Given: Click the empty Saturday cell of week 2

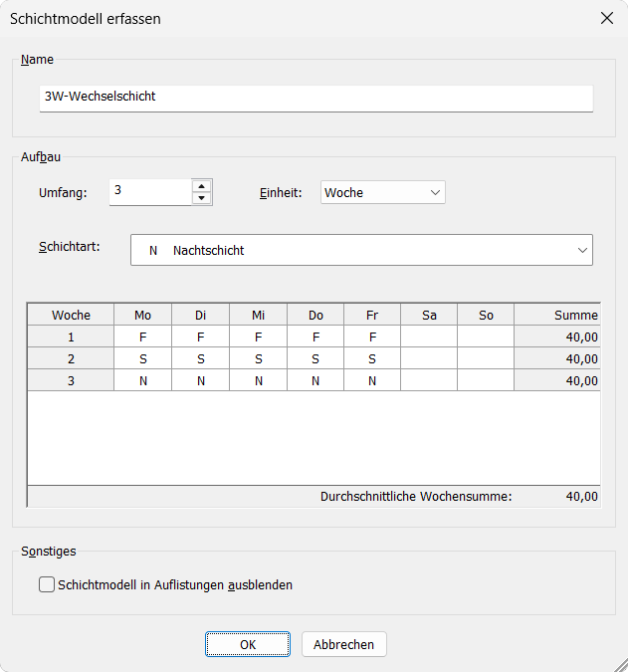Looking at the screenshot, I should [429, 358].
